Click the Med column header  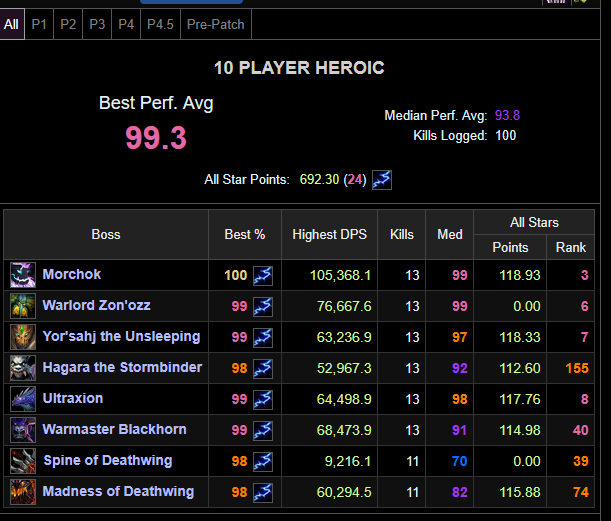(x=450, y=235)
